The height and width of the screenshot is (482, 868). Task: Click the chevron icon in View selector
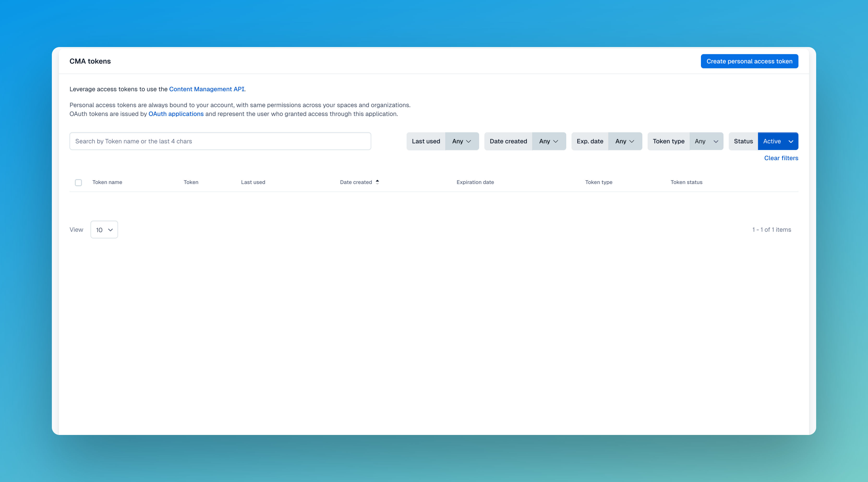[x=110, y=230]
